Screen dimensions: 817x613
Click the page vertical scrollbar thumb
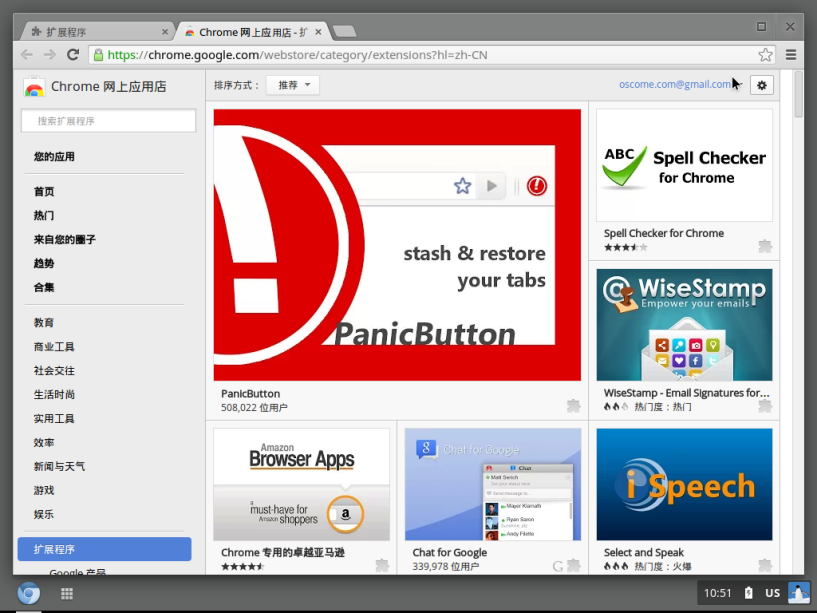tap(798, 95)
